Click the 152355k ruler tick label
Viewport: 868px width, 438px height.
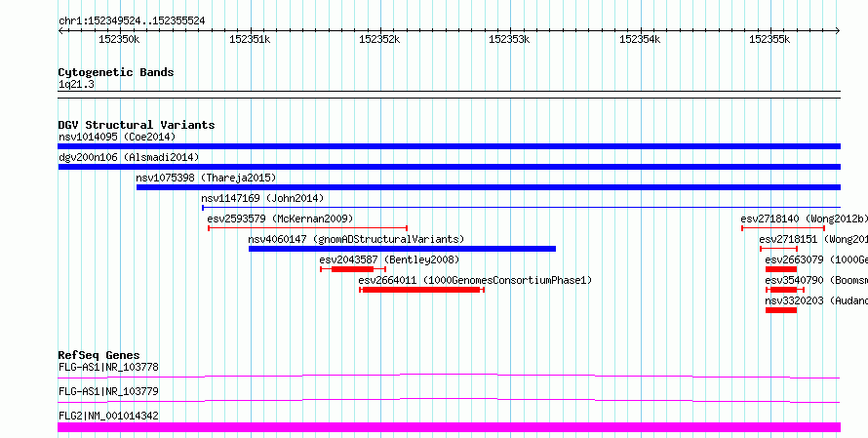point(769,39)
